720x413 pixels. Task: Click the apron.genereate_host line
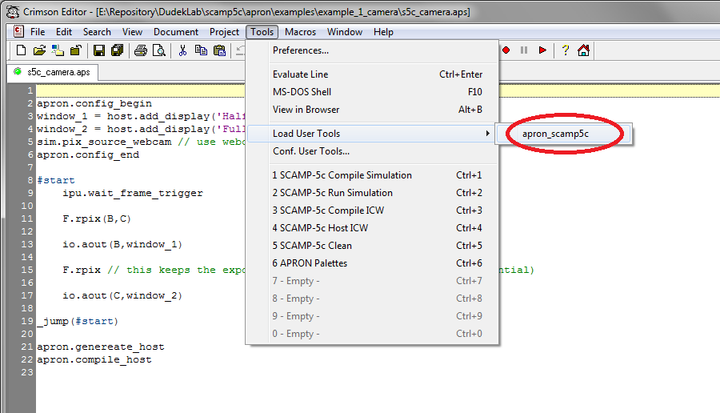101,347
